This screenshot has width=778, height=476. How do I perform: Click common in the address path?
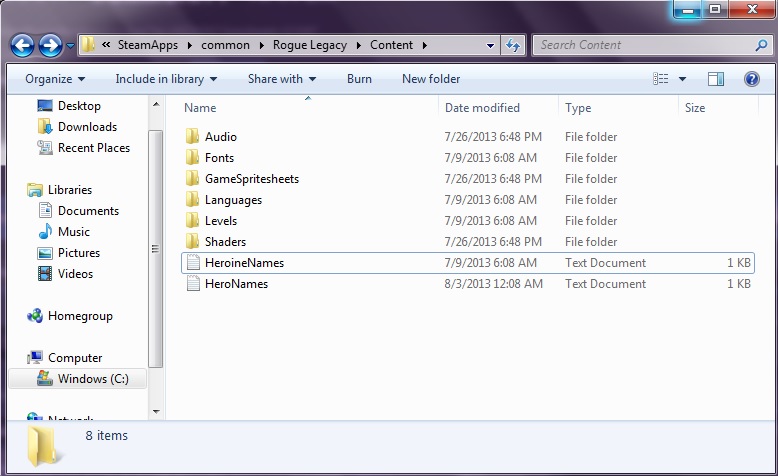coord(225,45)
